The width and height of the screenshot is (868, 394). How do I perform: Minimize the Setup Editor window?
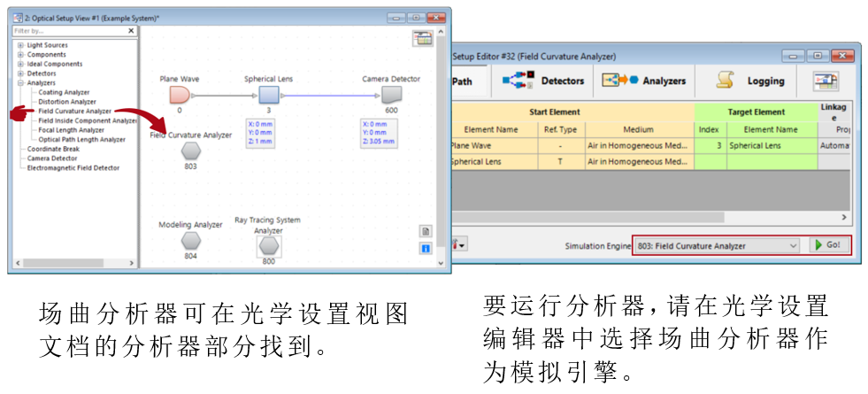793,57
